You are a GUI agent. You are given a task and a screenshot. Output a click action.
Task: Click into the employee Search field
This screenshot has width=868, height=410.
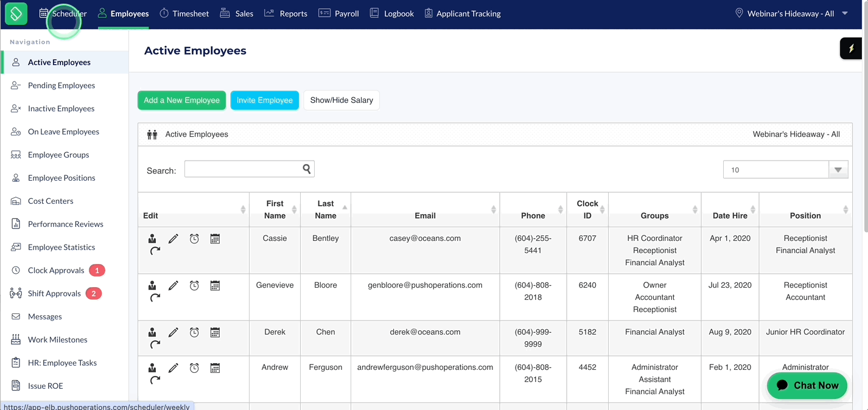(x=249, y=169)
